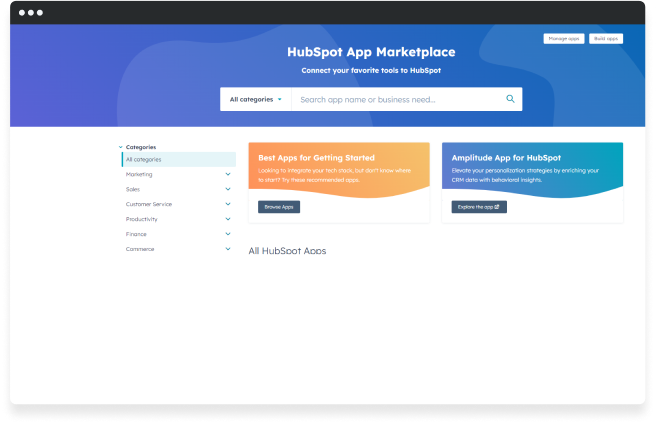Open the Marketing category

pyautogui.click(x=139, y=174)
